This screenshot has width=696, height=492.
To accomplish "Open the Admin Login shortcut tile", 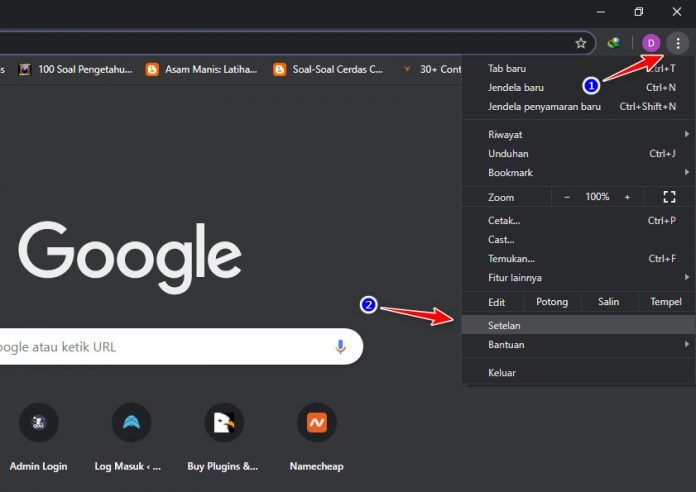I will click(x=38, y=422).
